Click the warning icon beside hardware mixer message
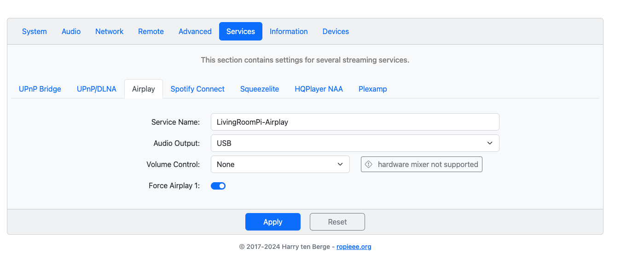 [x=368, y=164]
